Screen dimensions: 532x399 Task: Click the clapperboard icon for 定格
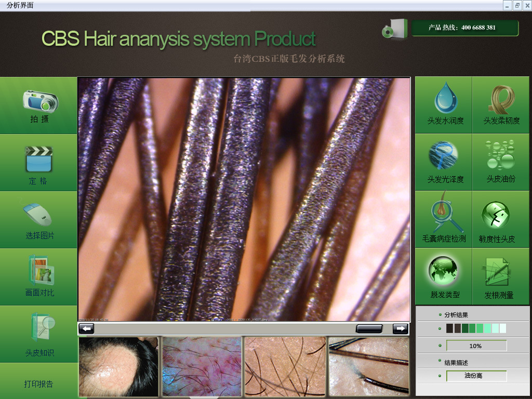click(39, 159)
